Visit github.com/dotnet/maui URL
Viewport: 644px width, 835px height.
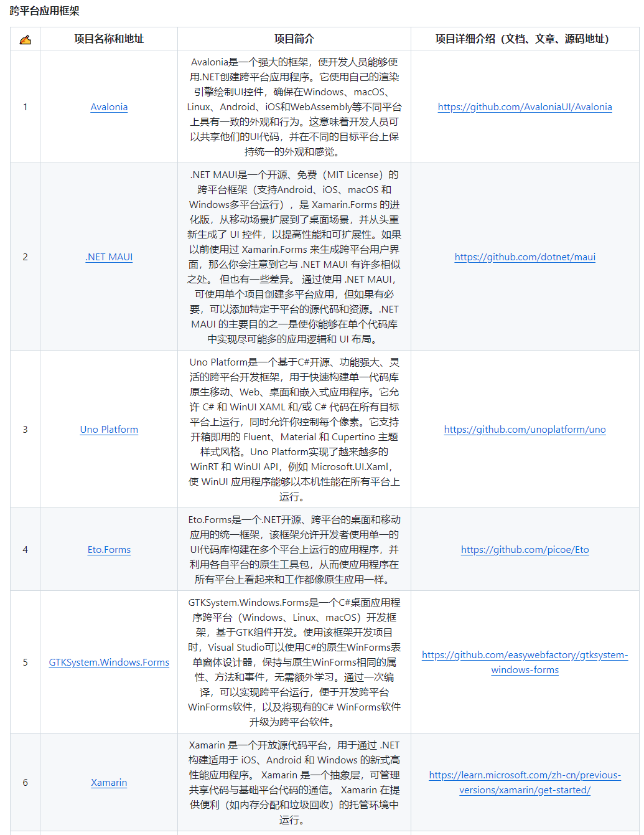(525, 257)
